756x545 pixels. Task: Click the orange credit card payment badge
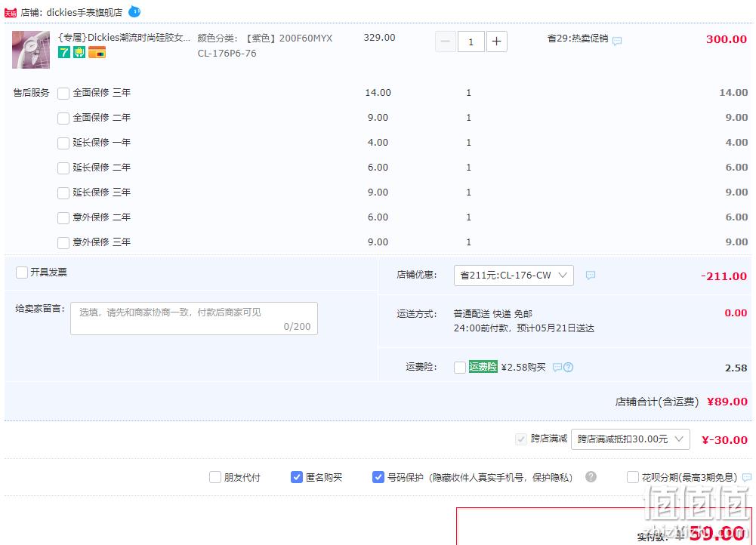click(97, 52)
